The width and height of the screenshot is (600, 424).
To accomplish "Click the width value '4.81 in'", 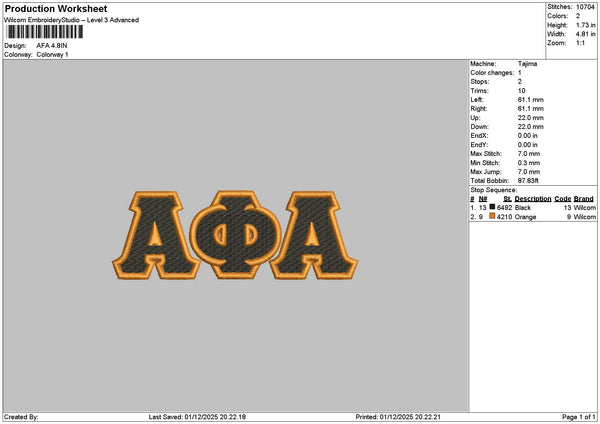I will click(585, 34).
